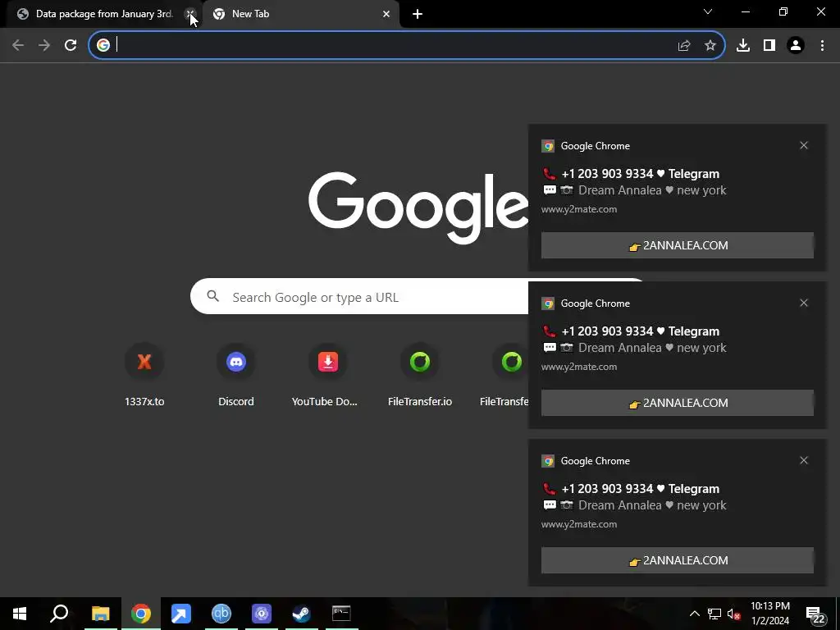This screenshot has width=840, height=630.
Task: Click the muted volume tray icon
Action: pos(733,614)
